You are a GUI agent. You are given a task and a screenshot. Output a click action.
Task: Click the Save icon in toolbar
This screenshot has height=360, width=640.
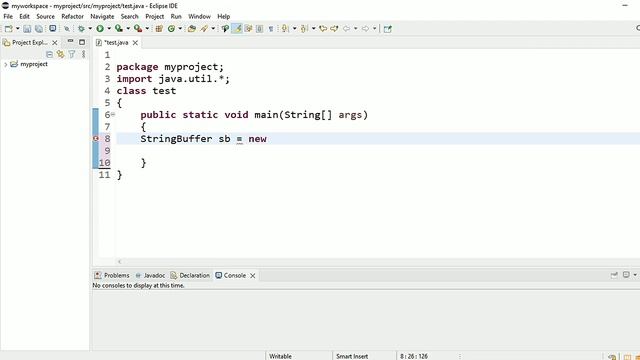27,29
